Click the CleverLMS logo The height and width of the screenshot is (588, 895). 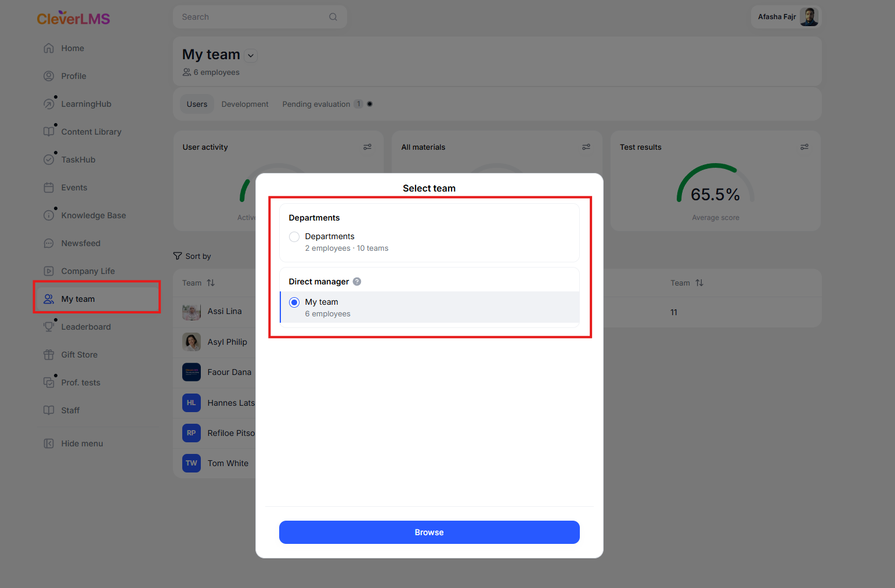(x=74, y=18)
